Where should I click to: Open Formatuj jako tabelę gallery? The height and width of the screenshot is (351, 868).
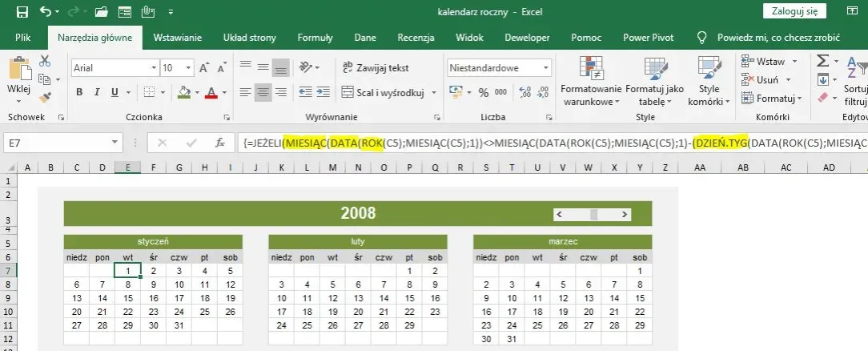[655, 81]
